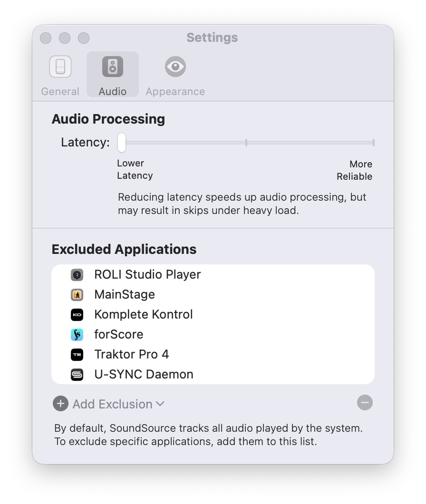The image size is (426, 504).
Task: Click the plus icon beside Add Exclusion
Action: [60, 404]
